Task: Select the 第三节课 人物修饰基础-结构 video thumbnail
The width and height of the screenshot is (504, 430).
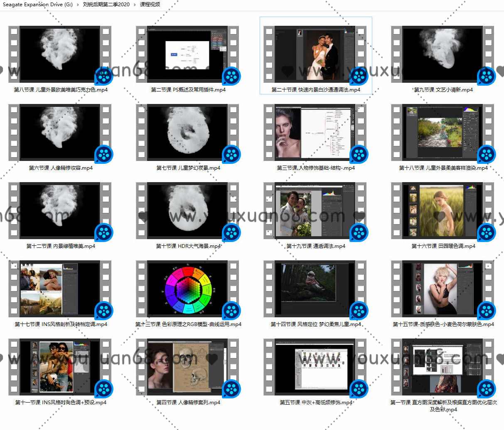Action: click(315, 132)
